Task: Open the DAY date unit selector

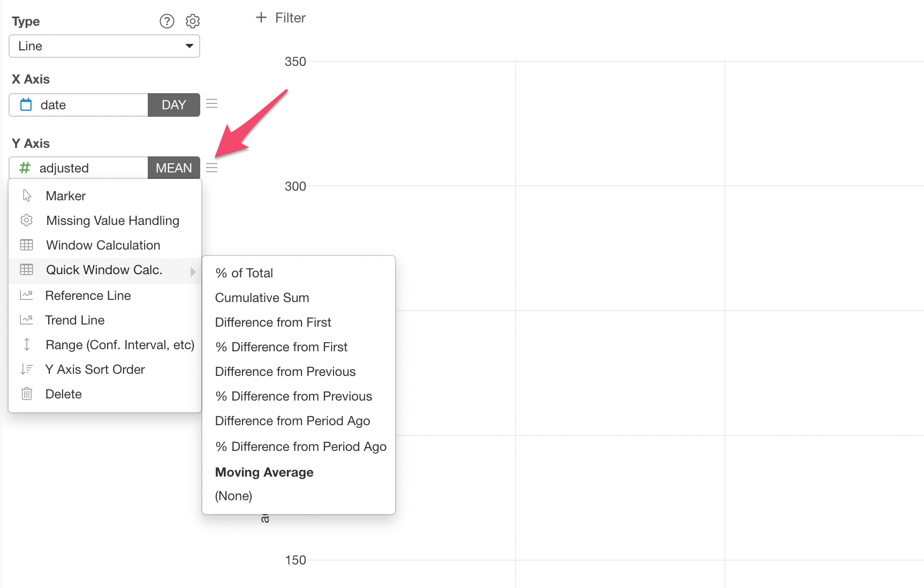Action: pyautogui.click(x=174, y=105)
